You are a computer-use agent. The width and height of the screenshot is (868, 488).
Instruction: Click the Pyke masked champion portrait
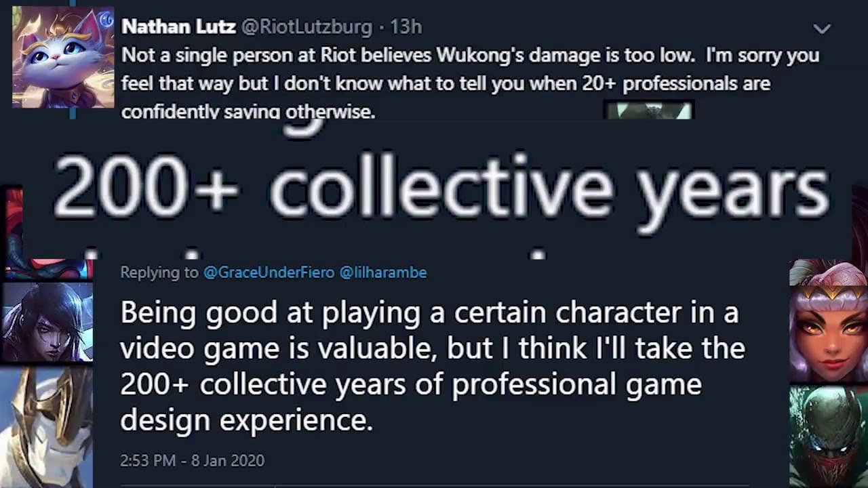tap(829, 437)
